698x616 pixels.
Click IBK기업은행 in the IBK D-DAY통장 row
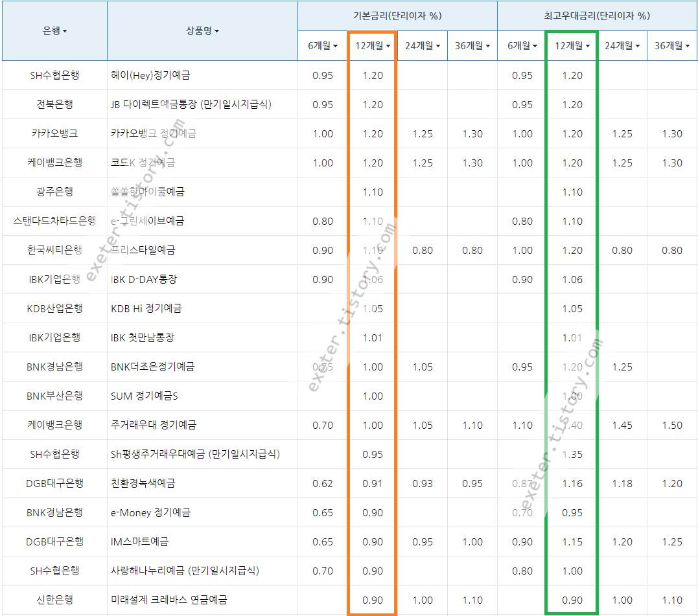click(x=54, y=279)
